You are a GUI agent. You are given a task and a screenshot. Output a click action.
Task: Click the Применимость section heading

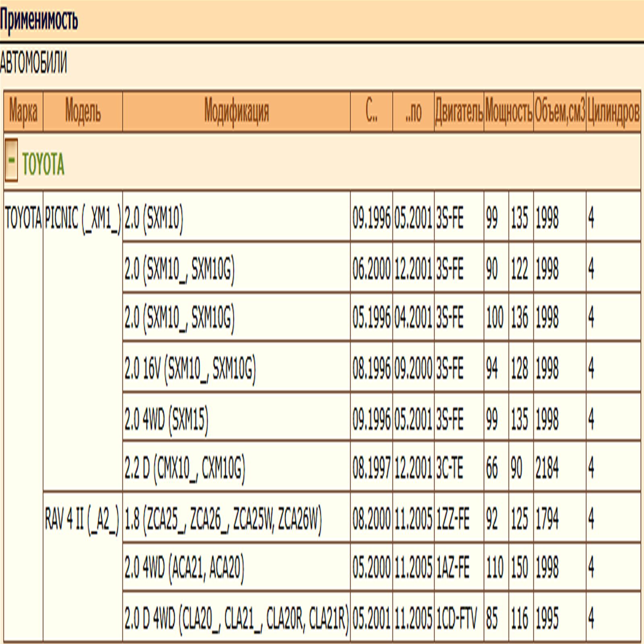[x=39, y=19]
